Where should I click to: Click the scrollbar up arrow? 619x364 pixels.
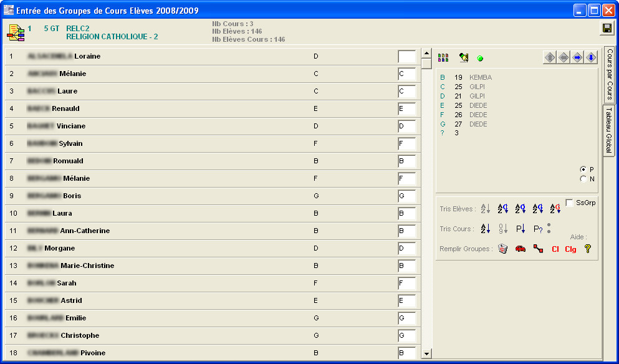point(426,54)
